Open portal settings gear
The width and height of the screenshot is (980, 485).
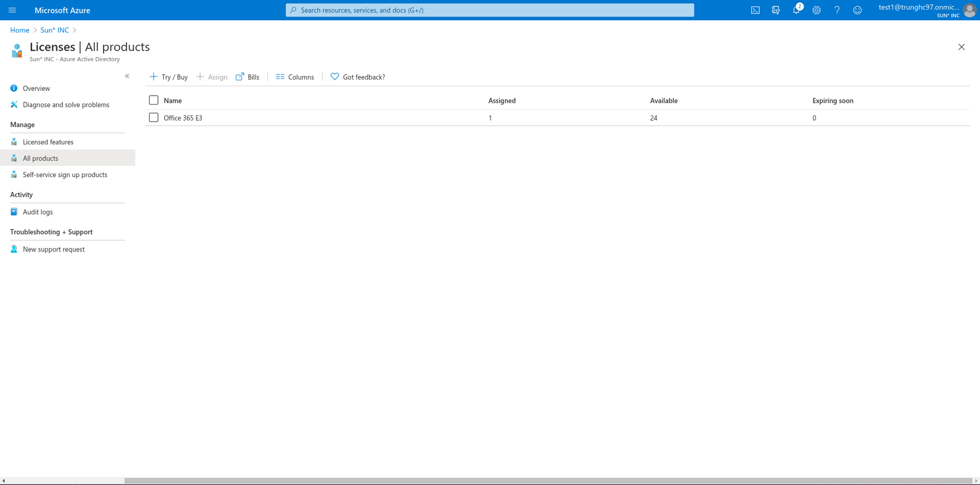coord(817,10)
